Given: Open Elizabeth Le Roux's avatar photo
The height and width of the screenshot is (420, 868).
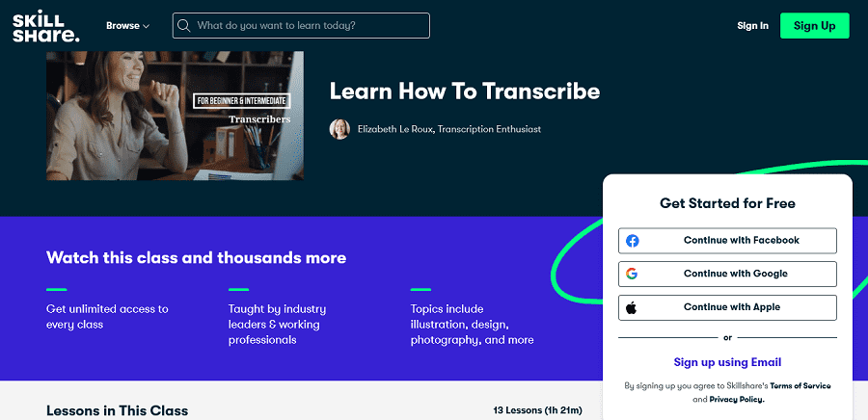Looking at the screenshot, I should click(339, 129).
